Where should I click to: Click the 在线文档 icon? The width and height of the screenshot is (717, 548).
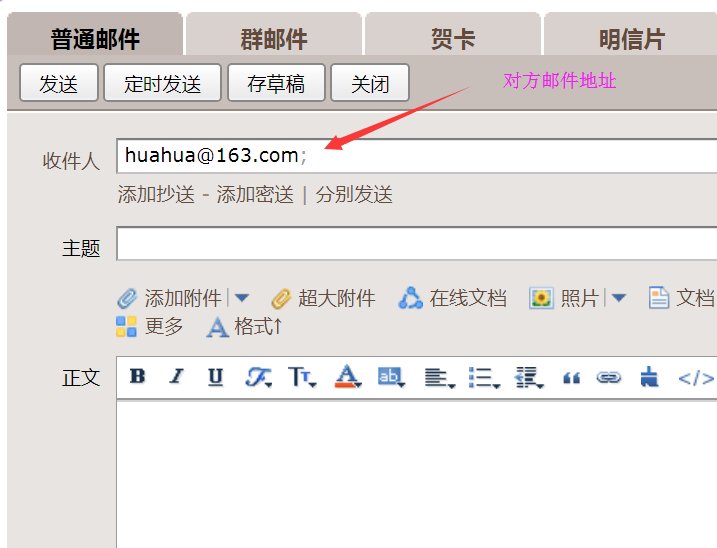coord(411,298)
